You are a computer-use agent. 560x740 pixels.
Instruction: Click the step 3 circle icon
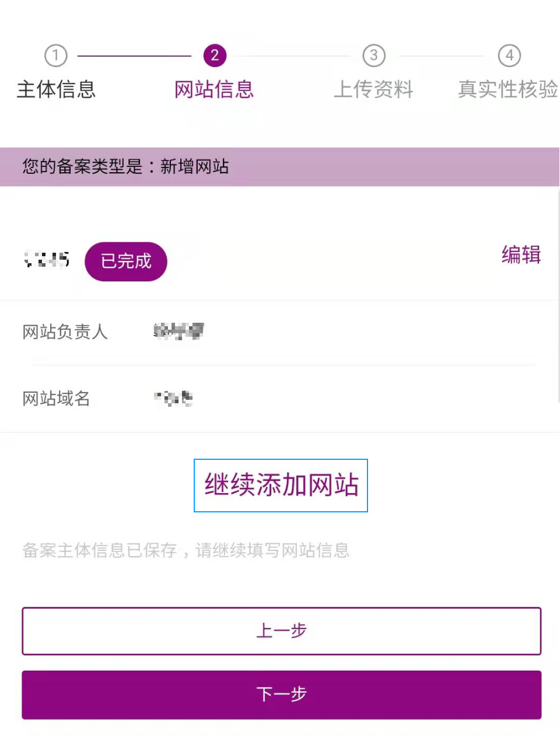[x=374, y=55]
